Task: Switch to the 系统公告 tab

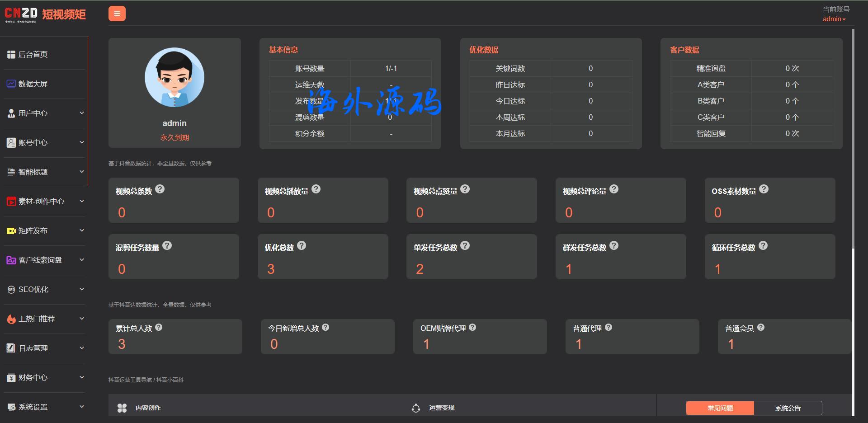Action: click(x=788, y=408)
